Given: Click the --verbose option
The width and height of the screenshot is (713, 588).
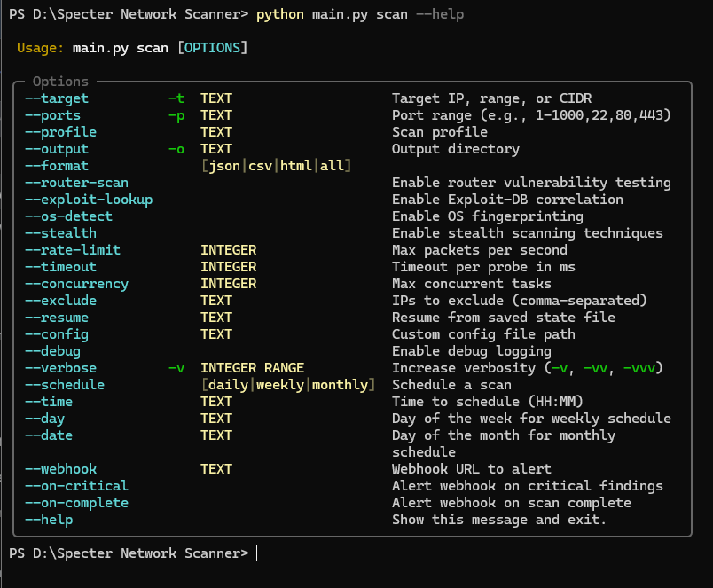Looking at the screenshot, I should click(60, 368).
